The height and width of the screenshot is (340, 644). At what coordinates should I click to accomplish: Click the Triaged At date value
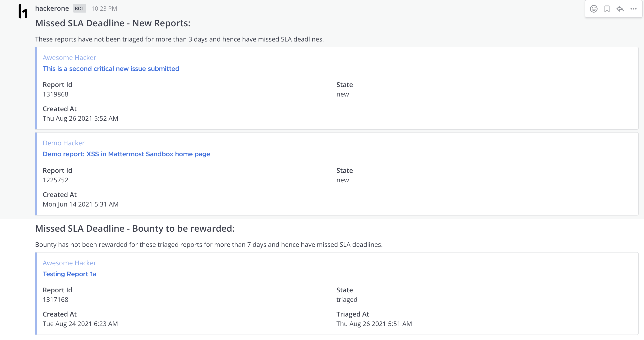(x=374, y=324)
